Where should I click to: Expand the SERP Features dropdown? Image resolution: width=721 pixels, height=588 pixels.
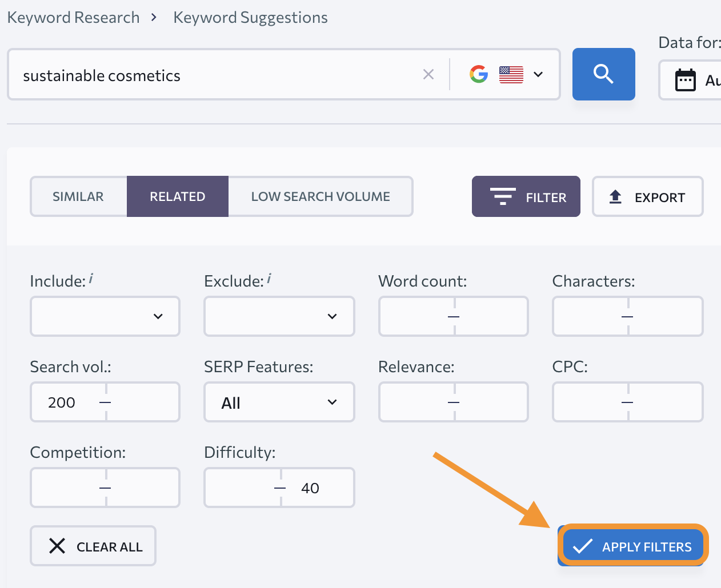pos(279,402)
